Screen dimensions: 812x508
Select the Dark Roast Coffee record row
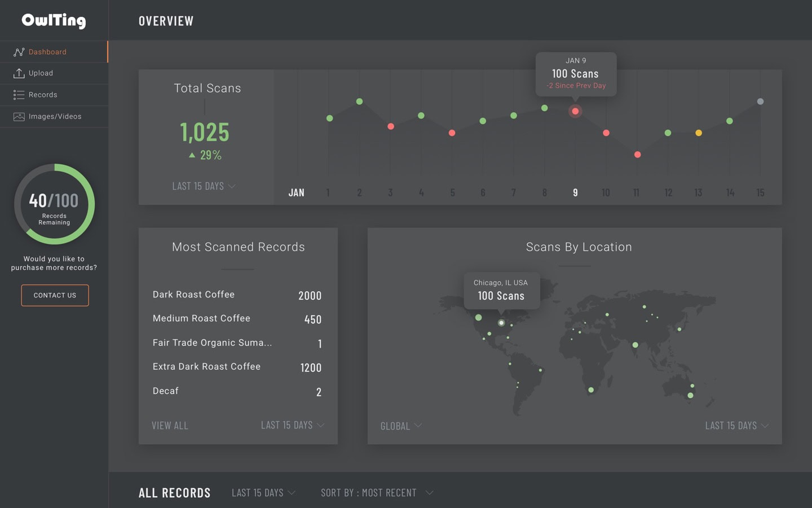[237, 295]
